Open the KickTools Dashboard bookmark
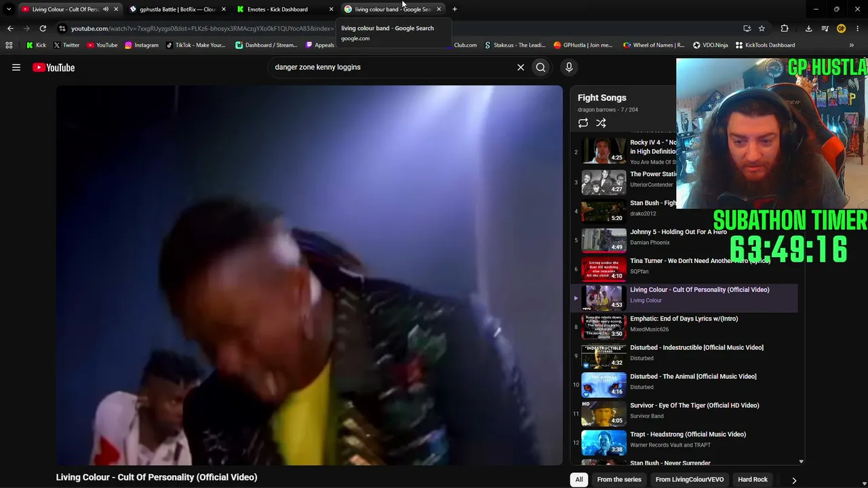This screenshot has width=868, height=488. pyautogui.click(x=765, y=45)
